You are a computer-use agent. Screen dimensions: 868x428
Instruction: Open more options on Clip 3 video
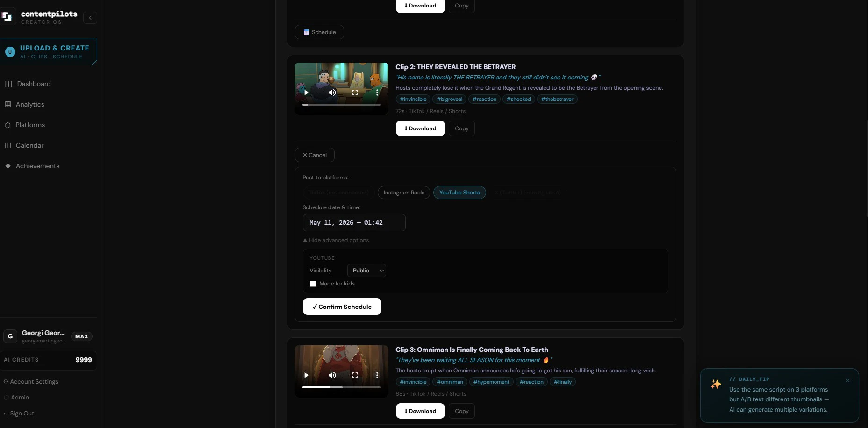377,375
